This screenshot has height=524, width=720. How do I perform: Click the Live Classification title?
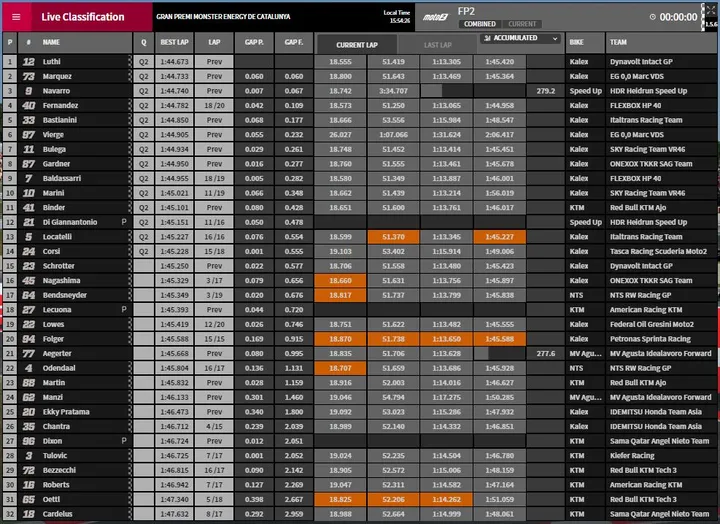click(x=83, y=17)
